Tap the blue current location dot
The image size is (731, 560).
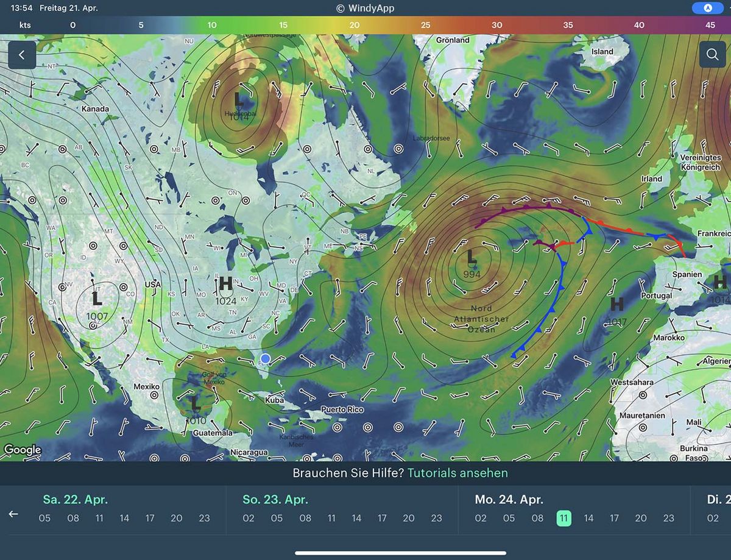265,358
